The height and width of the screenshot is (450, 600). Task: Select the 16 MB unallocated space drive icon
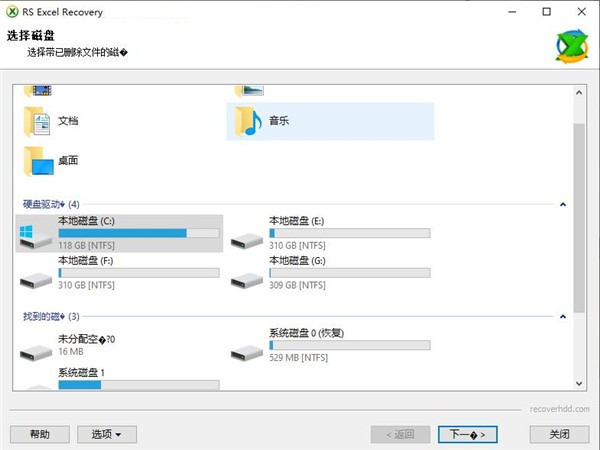point(36,352)
